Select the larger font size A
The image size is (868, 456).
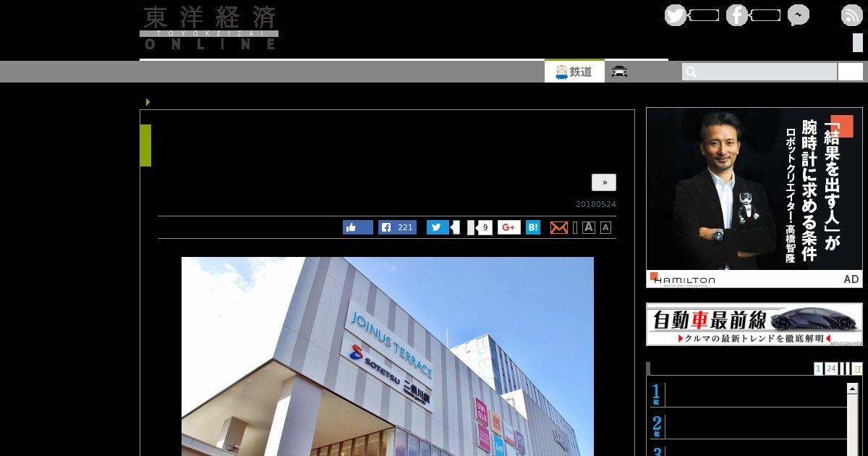[x=589, y=227]
